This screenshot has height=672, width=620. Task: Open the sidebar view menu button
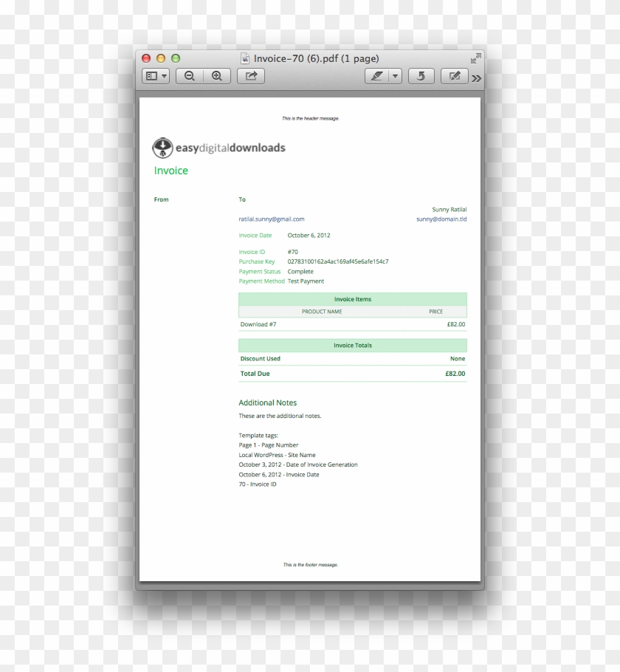[x=156, y=76]
